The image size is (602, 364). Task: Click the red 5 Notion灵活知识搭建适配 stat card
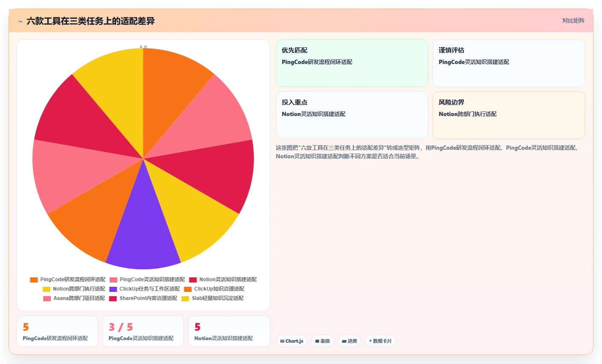pyautogui.click(x=229, y=331)
